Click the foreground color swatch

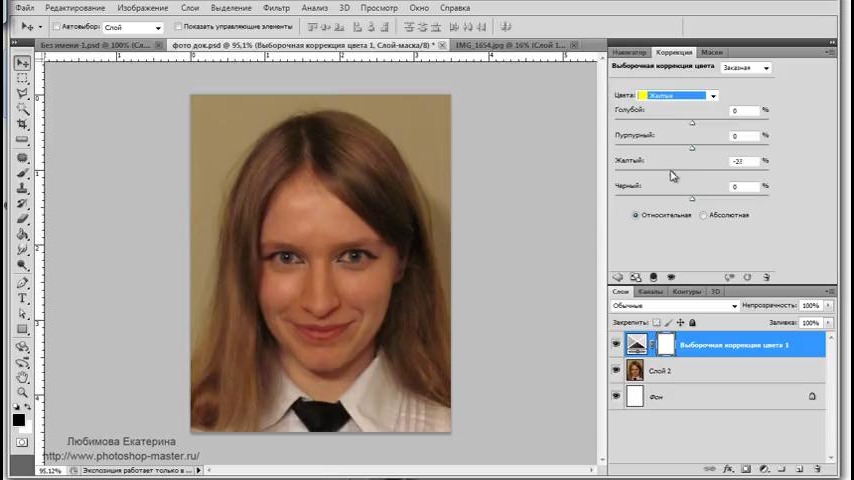19,420
